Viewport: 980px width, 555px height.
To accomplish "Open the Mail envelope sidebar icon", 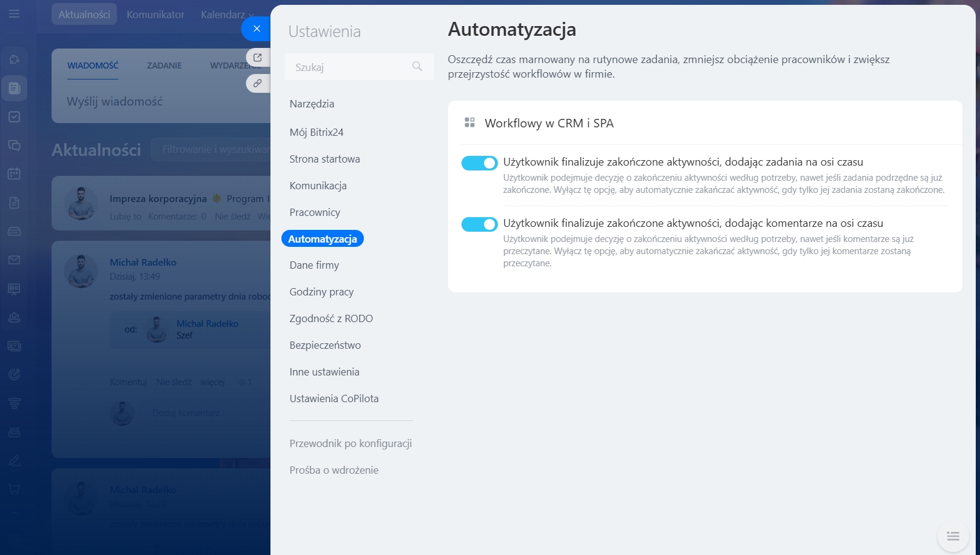I will 14,260.
